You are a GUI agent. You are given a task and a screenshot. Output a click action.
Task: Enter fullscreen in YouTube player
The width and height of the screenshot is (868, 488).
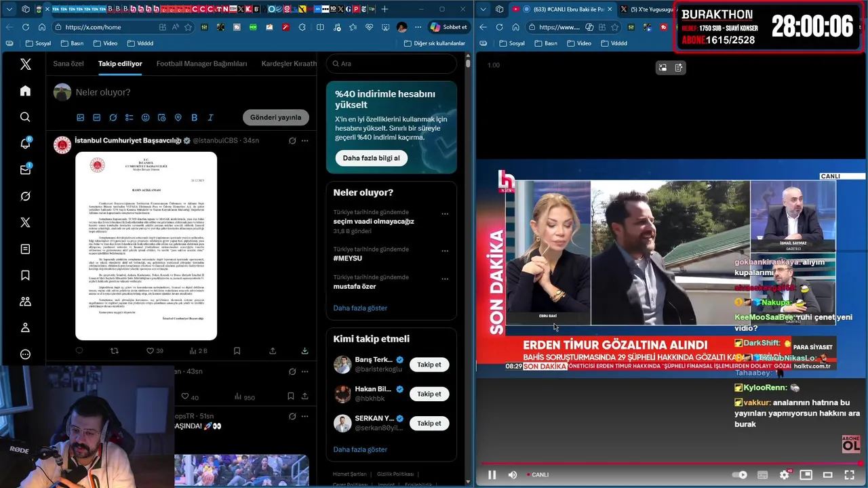point(849,474)
